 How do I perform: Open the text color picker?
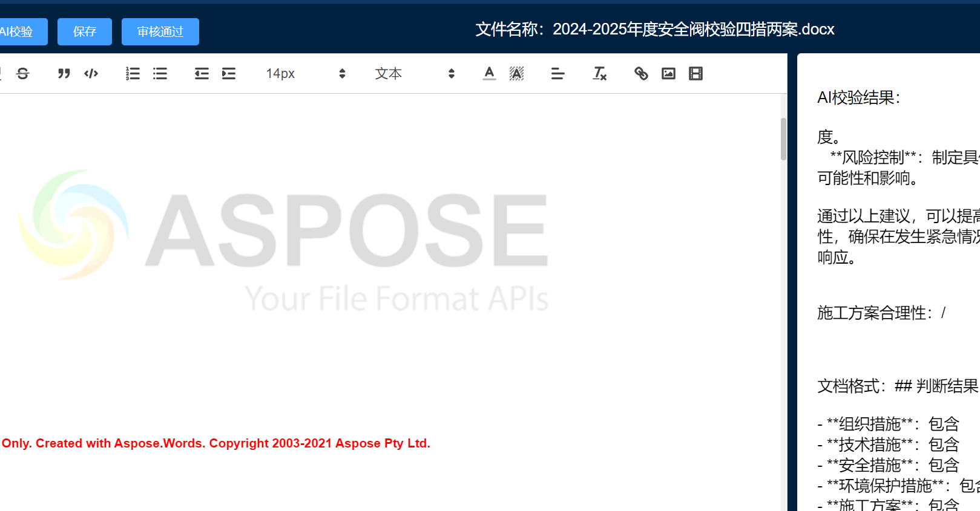coord(490,74)
